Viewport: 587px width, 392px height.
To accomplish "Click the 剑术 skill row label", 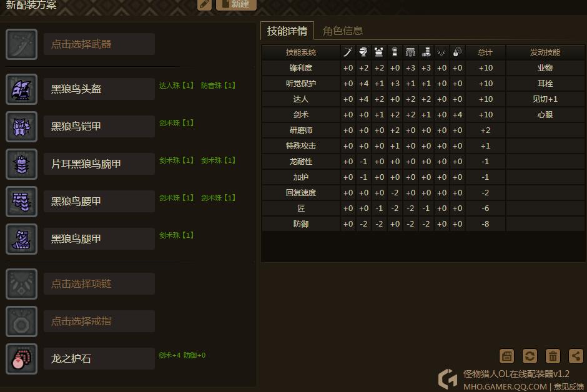I will (x=301, y=114).
